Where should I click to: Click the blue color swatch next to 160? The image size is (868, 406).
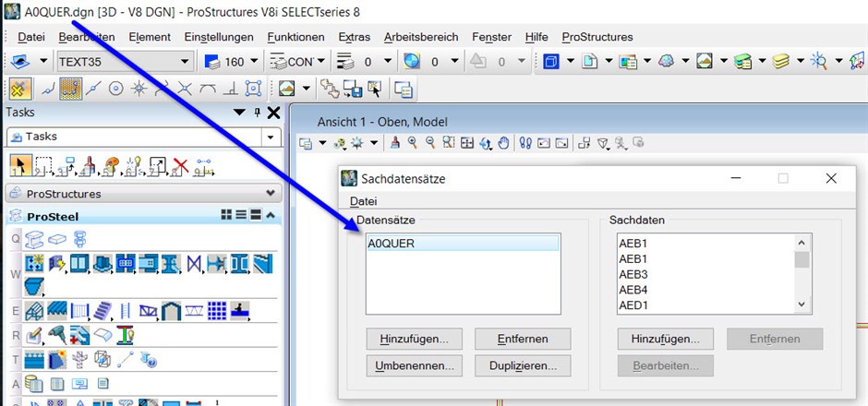pos(212,62)
